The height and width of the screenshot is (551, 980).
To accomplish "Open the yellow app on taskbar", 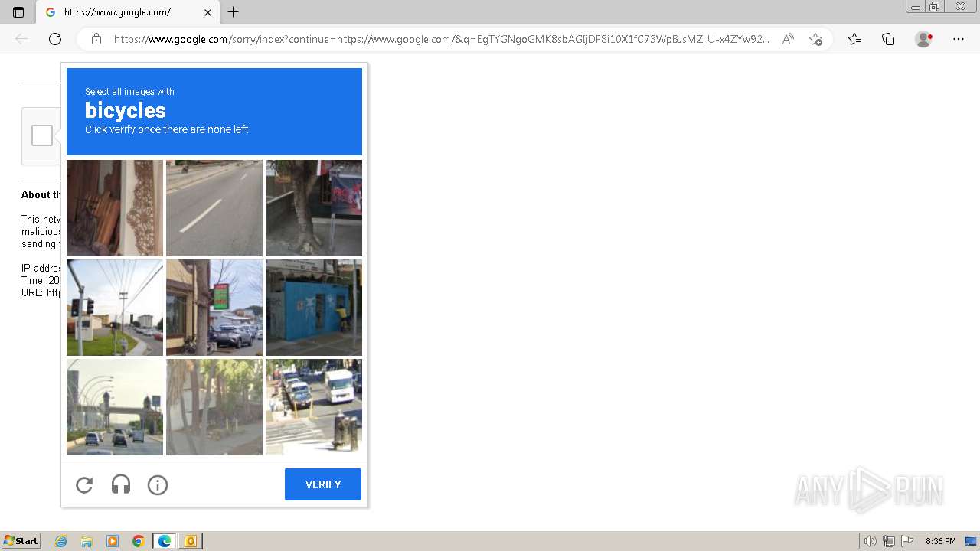I will 191,541.
